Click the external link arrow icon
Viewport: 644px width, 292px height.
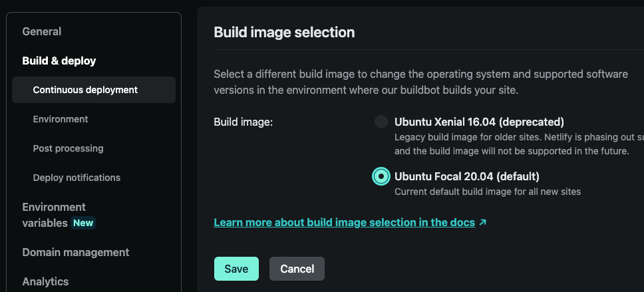482,223
